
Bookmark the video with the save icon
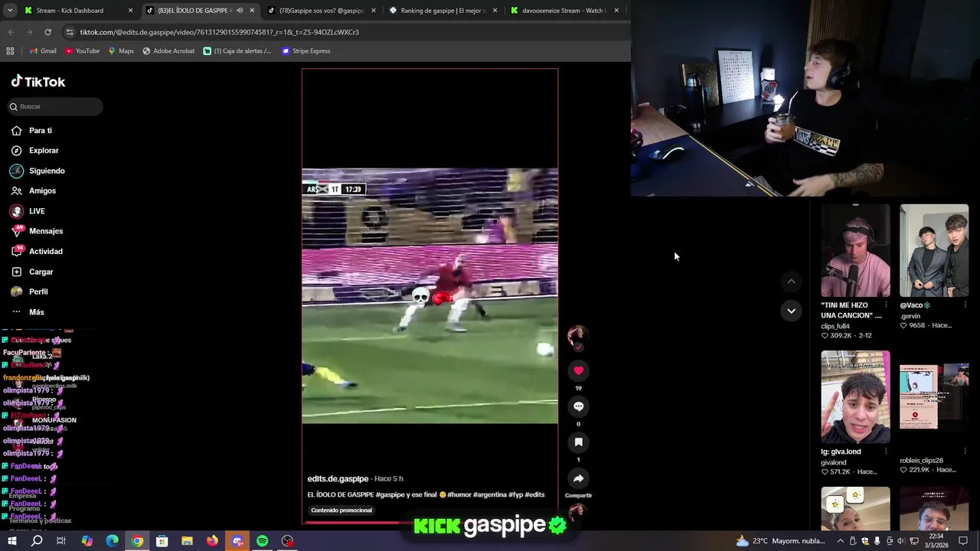[578, 442]
